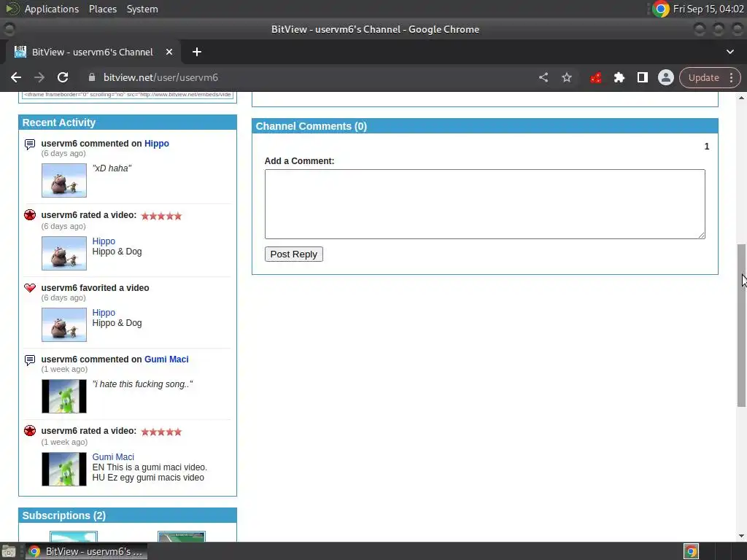Click the forward navigation arrow
The width and height of the screenshot is (747, 560).
39,77
